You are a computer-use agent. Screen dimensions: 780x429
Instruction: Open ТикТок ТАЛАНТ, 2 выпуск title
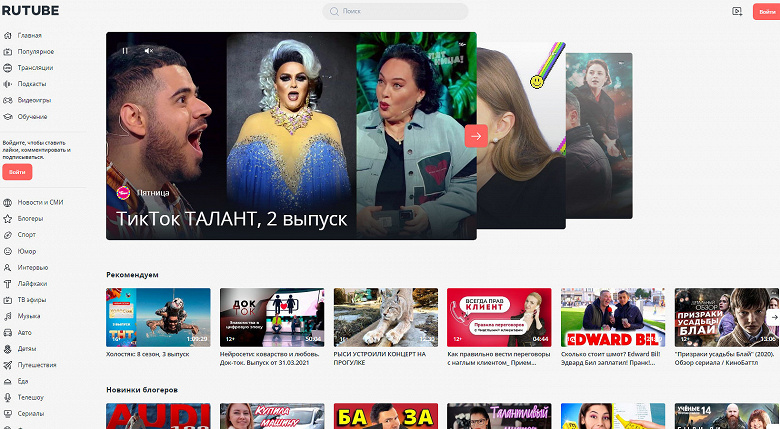point(231,219)
